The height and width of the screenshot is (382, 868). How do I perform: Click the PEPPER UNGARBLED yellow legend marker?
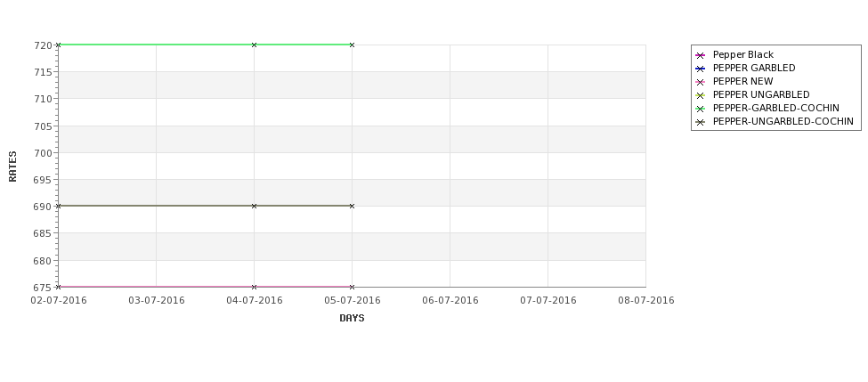(x=701, y=95)
